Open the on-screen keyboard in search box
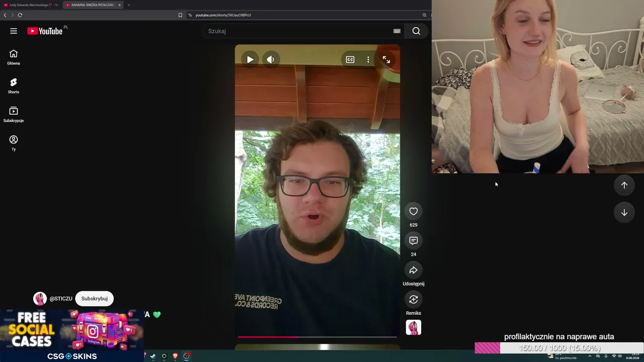 point(397,31)
